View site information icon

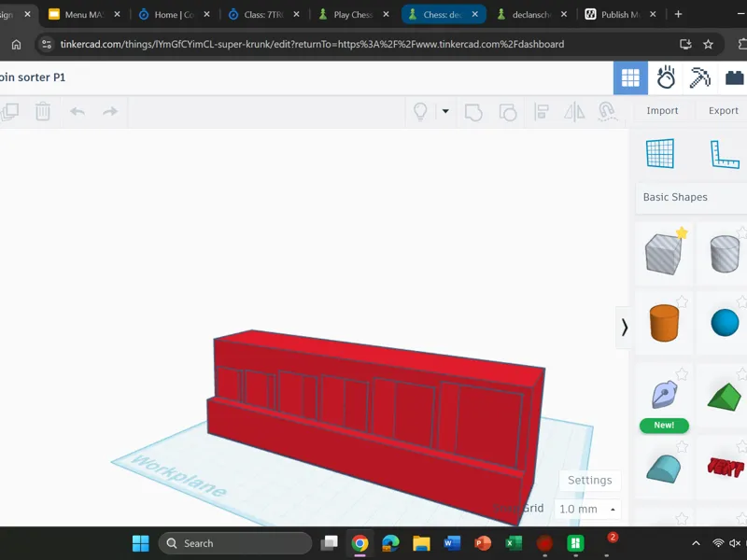(47, 44)
